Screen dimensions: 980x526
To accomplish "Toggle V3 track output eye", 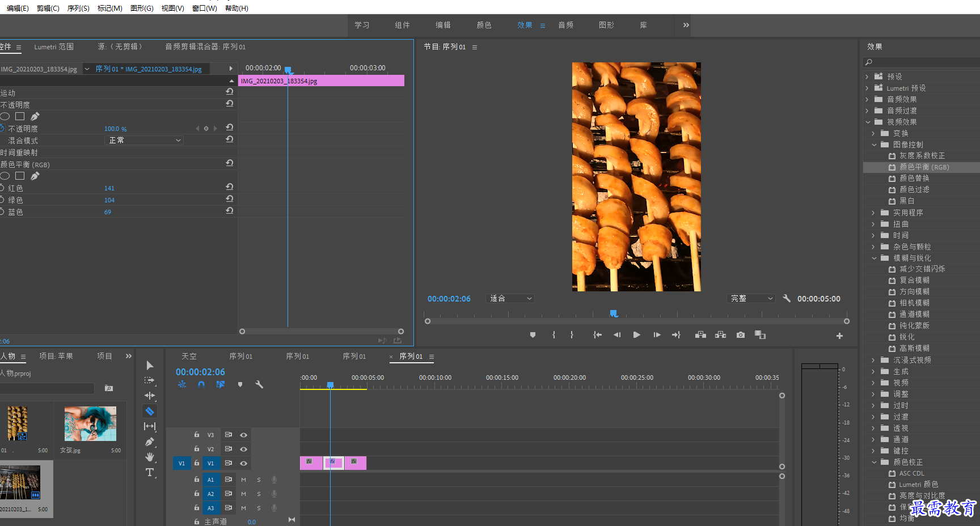I will pyautogui.click(x=244, y=435).
